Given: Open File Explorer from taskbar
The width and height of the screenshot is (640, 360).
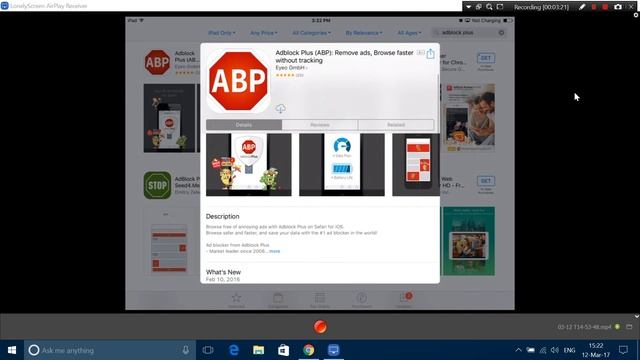Looking at the screenshot, I should [x=258, y=350].
